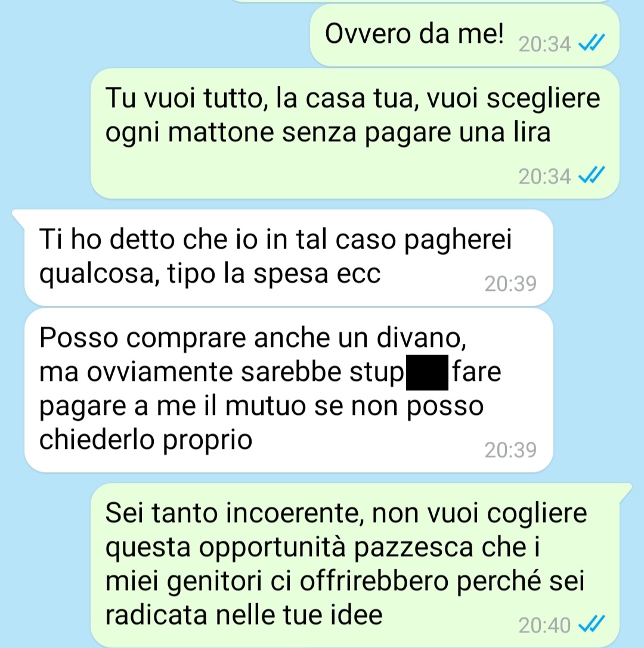Tap the 'Ovvero da me!' message bubble
This screenshot has width=644, height=648.
click(465, 35)
